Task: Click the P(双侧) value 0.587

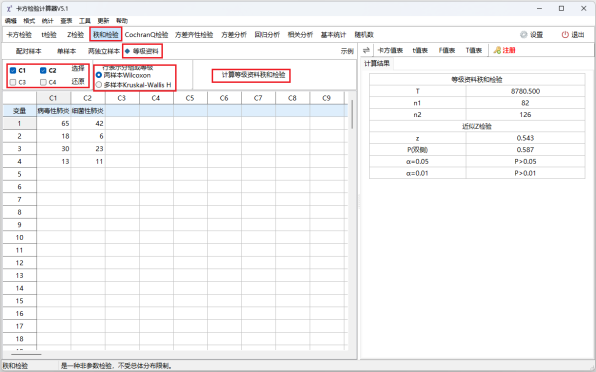Action: (525, 150)
